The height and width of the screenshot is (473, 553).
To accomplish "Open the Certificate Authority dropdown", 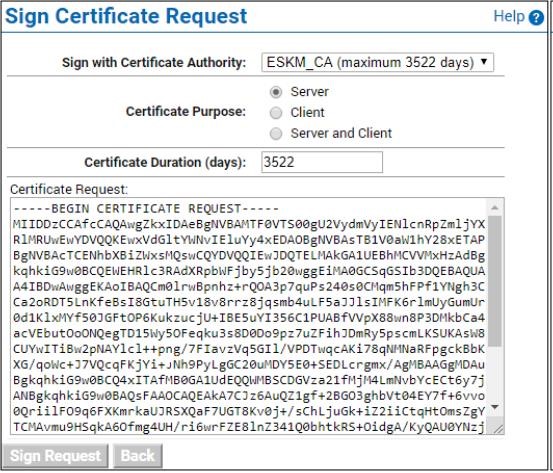I will click(377, 63).
